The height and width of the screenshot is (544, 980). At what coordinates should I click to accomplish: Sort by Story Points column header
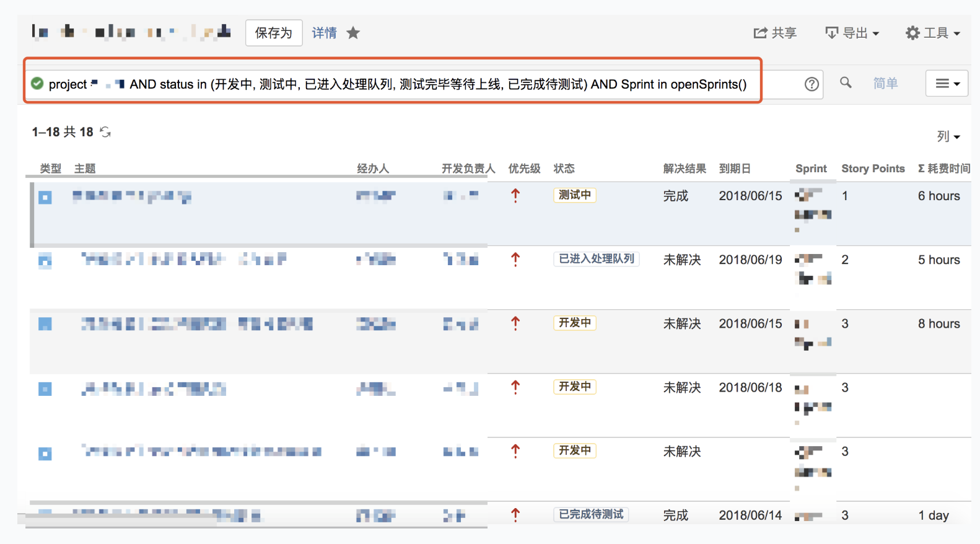point(873,169)
